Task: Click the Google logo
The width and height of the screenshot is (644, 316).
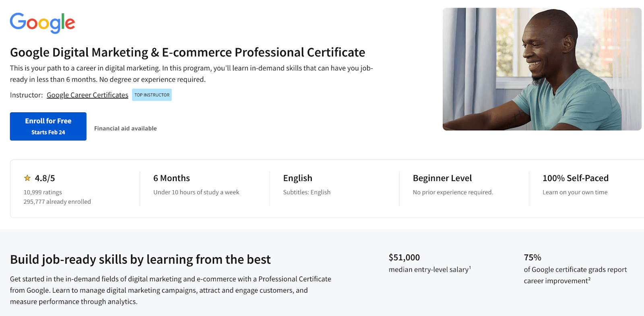Action: [42, 23]
